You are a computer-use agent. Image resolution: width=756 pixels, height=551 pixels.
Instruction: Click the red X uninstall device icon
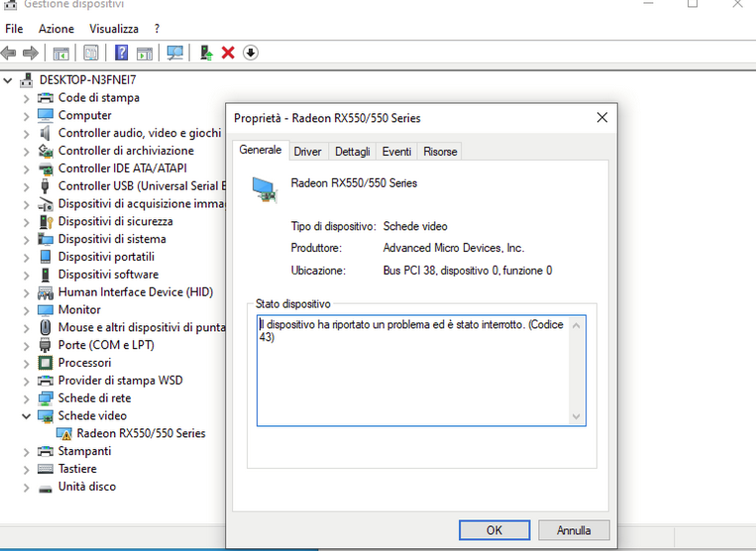(x=228, y=53)
